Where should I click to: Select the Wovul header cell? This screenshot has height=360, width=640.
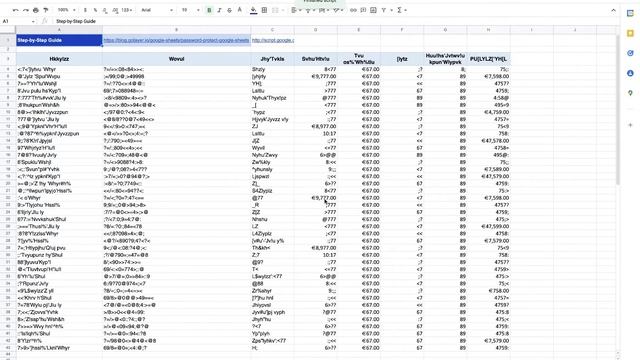(176, 59)
